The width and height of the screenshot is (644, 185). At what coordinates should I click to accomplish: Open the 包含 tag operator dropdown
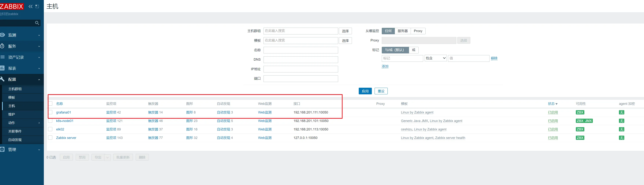(436, 58)
